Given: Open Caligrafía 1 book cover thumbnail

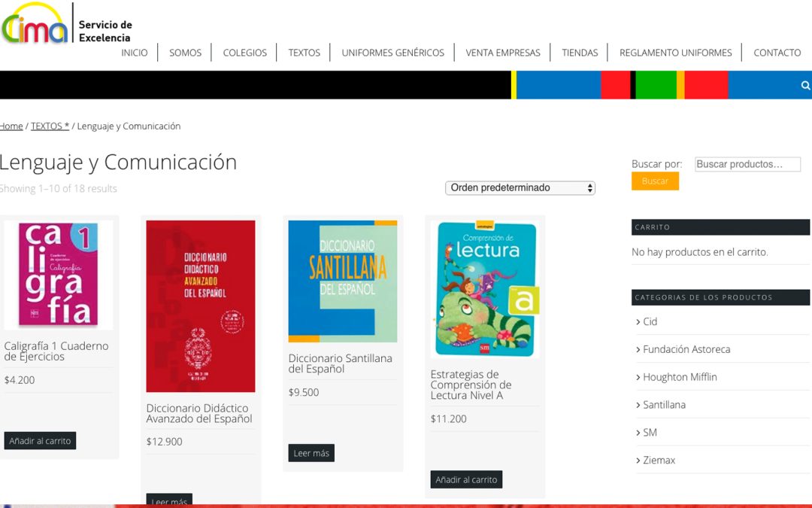Looking at the screenshot, I should point(58,275).
